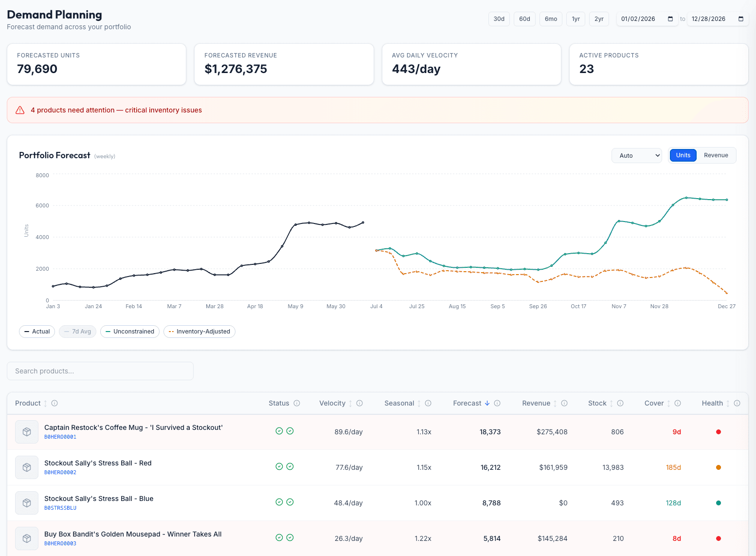Click second status check icon for Coffee Mug

(x=290, y=431)
